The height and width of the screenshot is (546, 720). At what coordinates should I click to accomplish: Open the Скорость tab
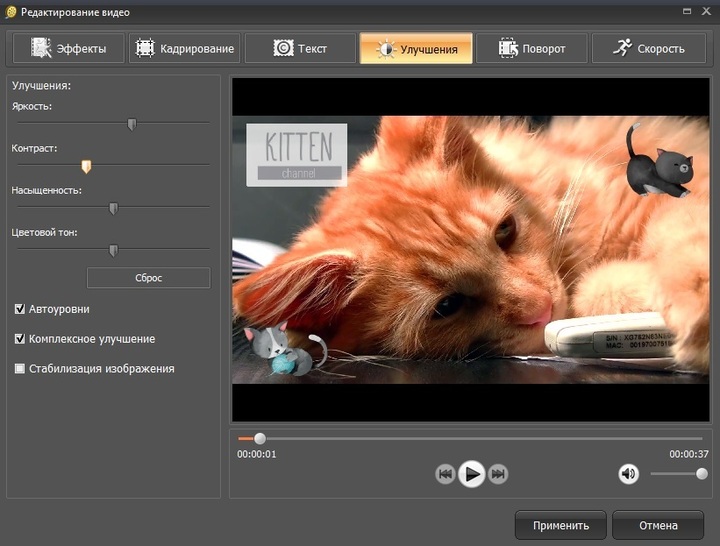tap(648, 48)
